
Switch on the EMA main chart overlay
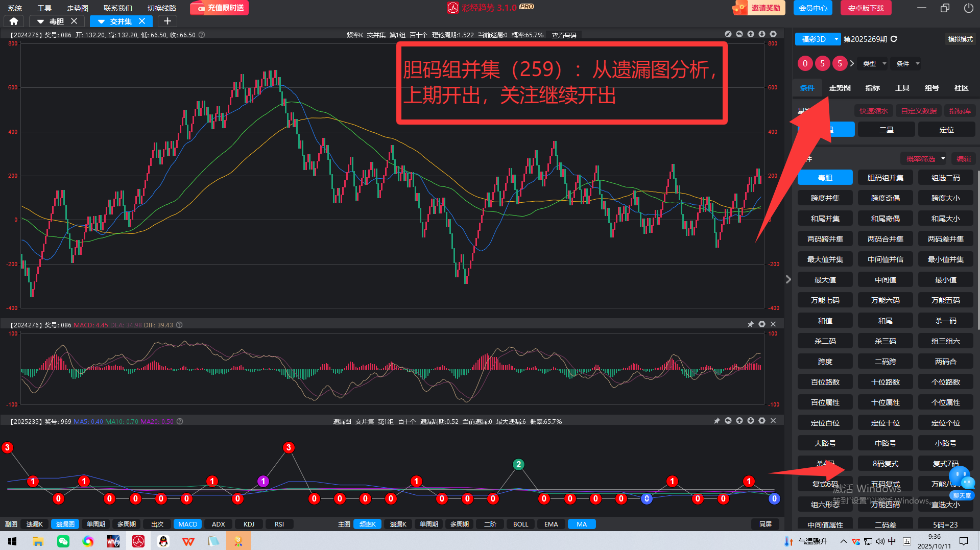coord(551,524)
